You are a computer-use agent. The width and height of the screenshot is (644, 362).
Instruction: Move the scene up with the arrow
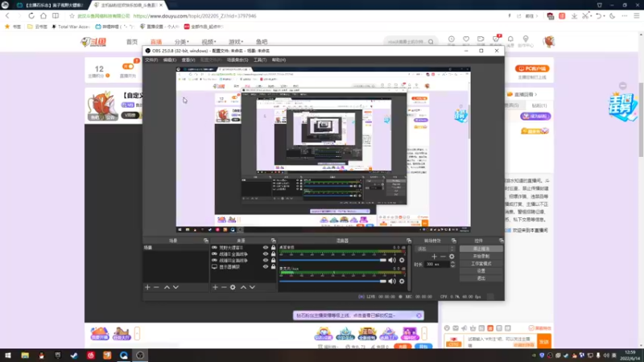click(167, 287)
